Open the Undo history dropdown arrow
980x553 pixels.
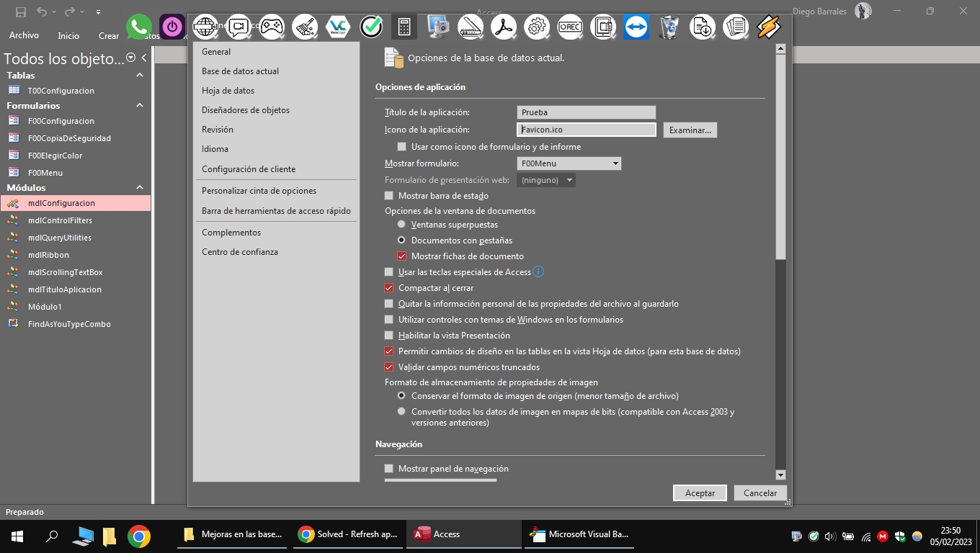[x=53, y=12]
